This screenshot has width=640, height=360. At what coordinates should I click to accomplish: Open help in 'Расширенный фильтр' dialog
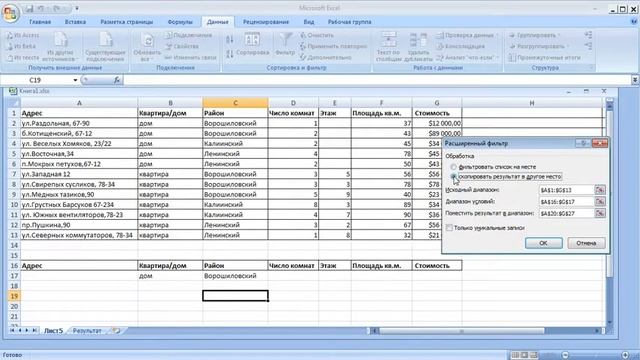tap(583, 143)
